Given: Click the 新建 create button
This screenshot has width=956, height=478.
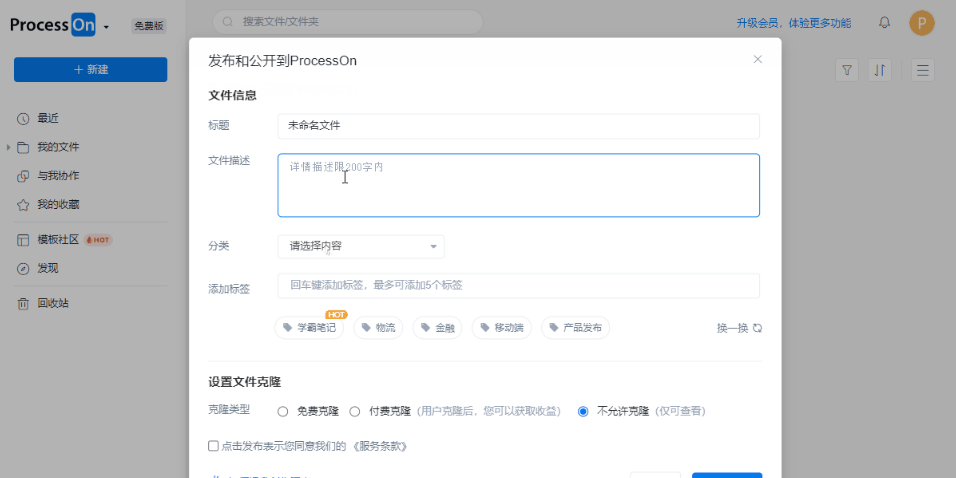Looking at the screenshot, I should [90, 70].
